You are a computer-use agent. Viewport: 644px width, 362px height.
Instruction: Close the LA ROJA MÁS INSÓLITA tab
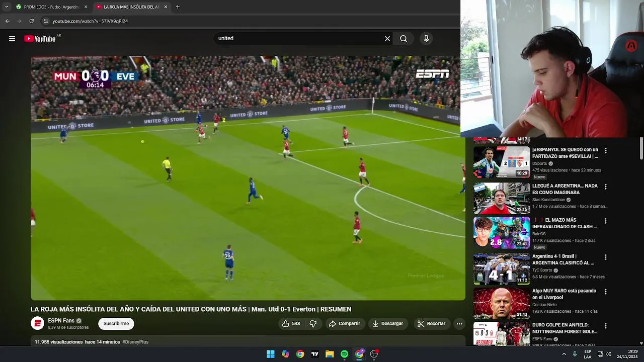click(x=166, y=7)
